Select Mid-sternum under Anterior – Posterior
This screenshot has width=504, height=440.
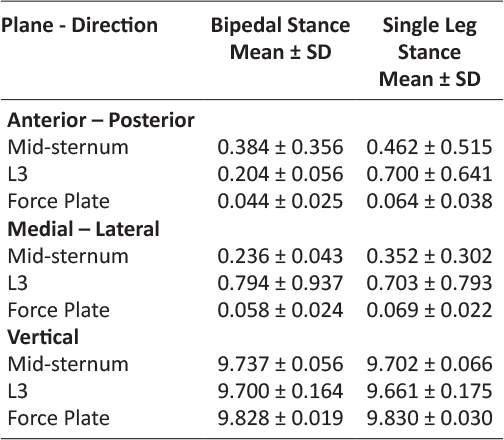[x=68, y=147]
